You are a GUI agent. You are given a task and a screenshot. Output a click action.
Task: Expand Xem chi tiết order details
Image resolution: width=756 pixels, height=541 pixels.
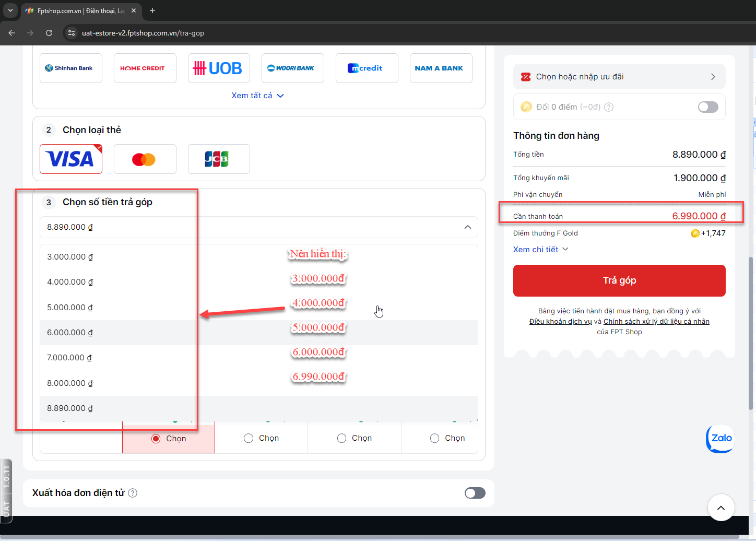541,250
